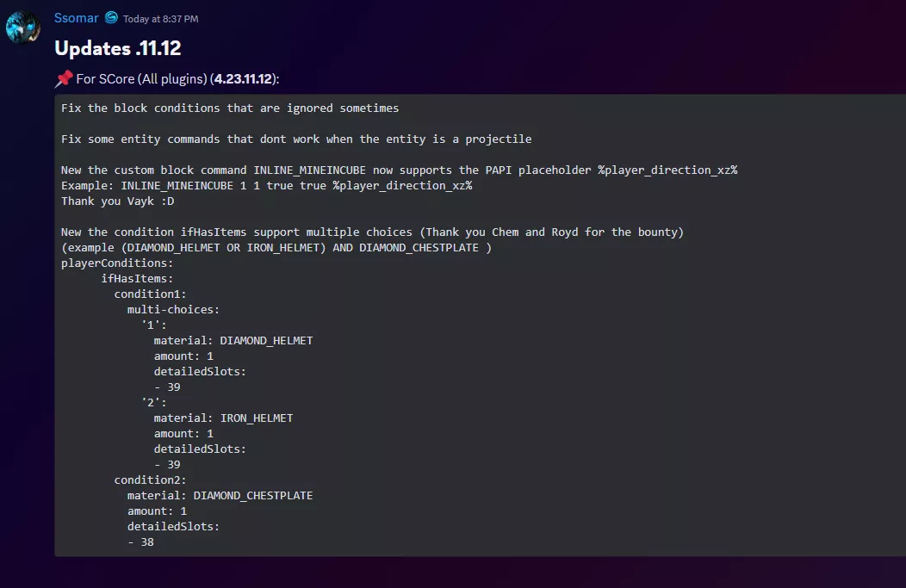Click the red pushpin emoji
The height and width of the screenshot is (588, 906).
point(64,79)
